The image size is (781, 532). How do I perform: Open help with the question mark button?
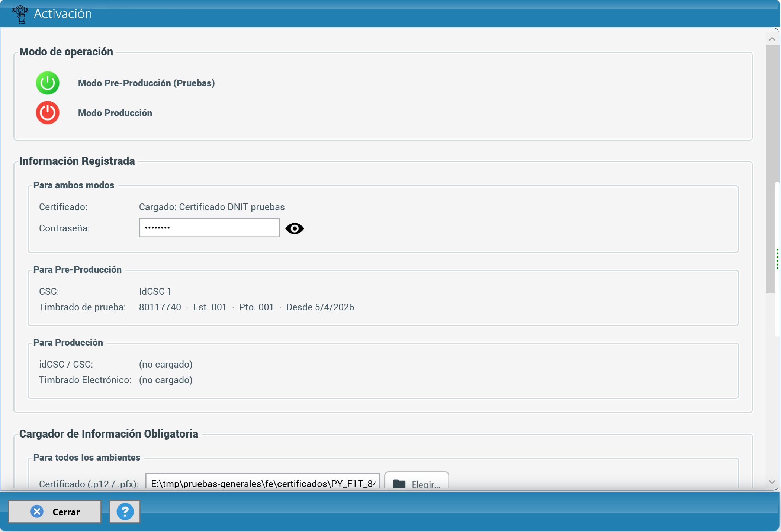click(x=125, y=512)
